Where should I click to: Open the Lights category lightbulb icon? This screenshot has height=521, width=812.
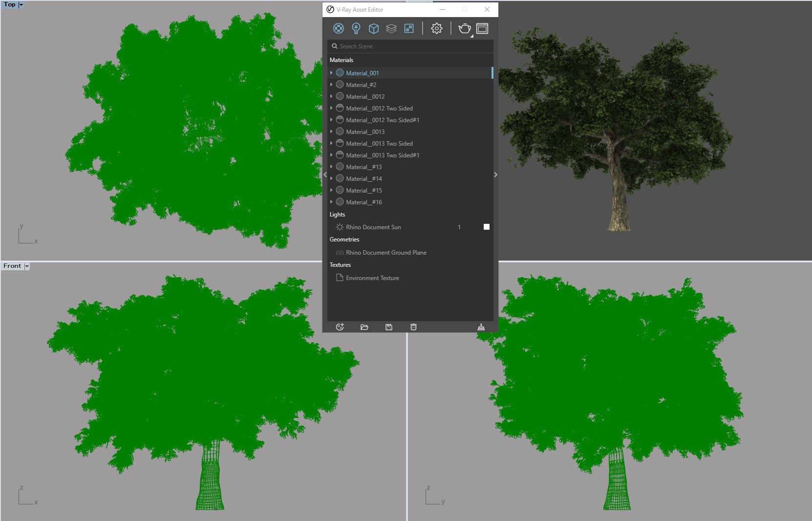[x=356, y=28]
